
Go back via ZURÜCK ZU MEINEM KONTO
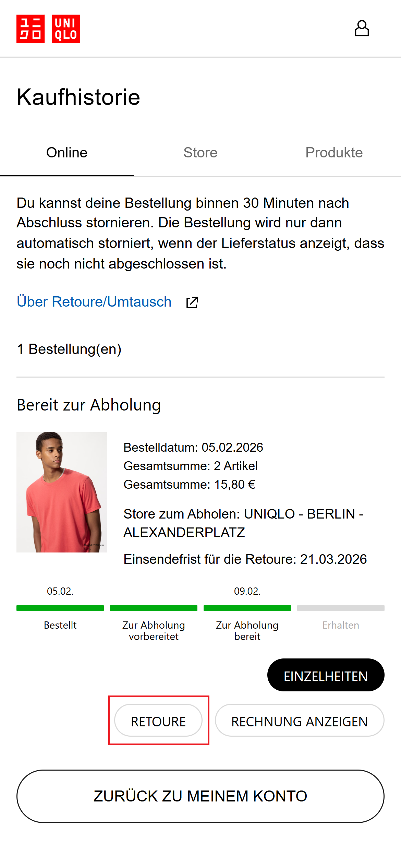(x=200, y=796)
